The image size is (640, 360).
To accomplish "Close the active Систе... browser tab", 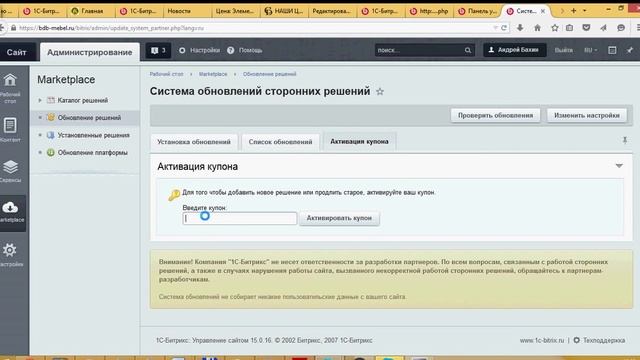I will pos(543,11).
